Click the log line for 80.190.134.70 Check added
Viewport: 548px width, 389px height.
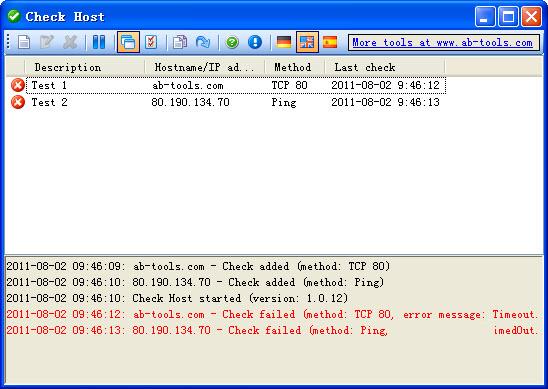click(195, 282)
